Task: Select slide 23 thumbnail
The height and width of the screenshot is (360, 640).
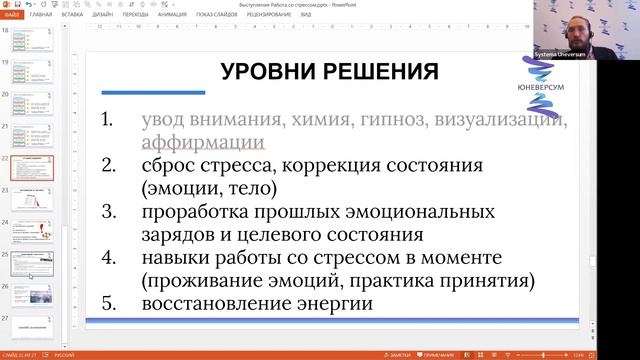Action: click(x=32, y=200)
